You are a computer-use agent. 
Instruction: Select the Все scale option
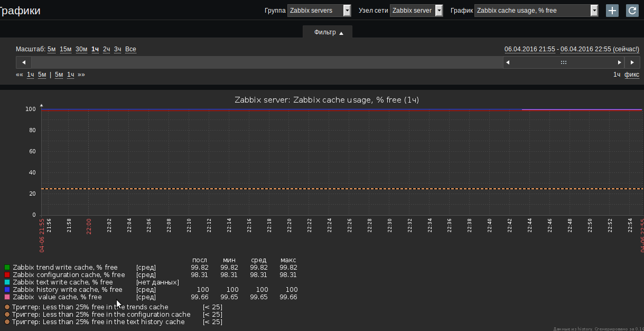pos(130,49)
